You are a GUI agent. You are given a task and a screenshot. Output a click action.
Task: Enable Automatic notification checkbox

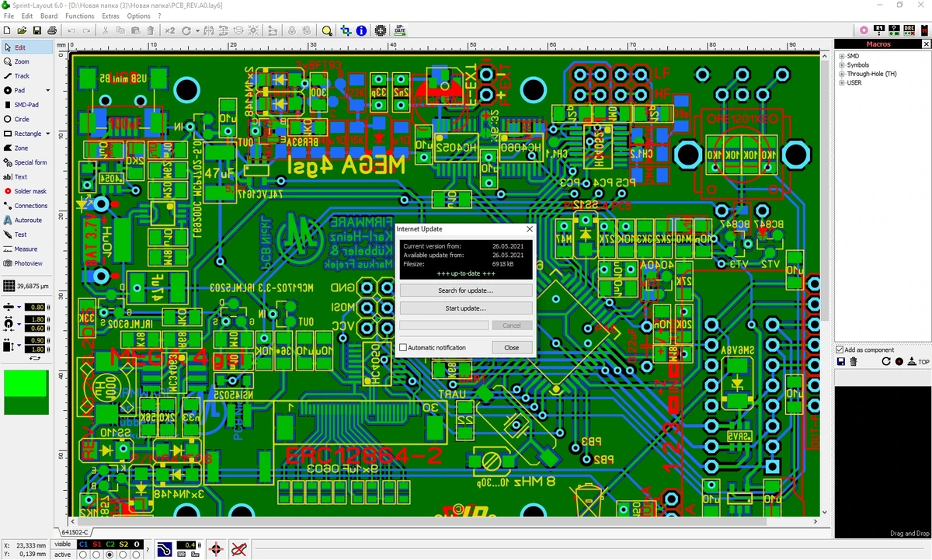(403, 348)
